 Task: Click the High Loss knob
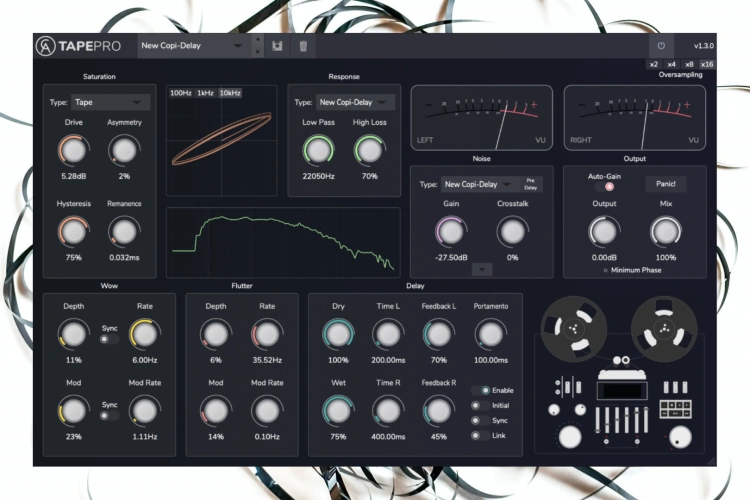tap(369, 150)
